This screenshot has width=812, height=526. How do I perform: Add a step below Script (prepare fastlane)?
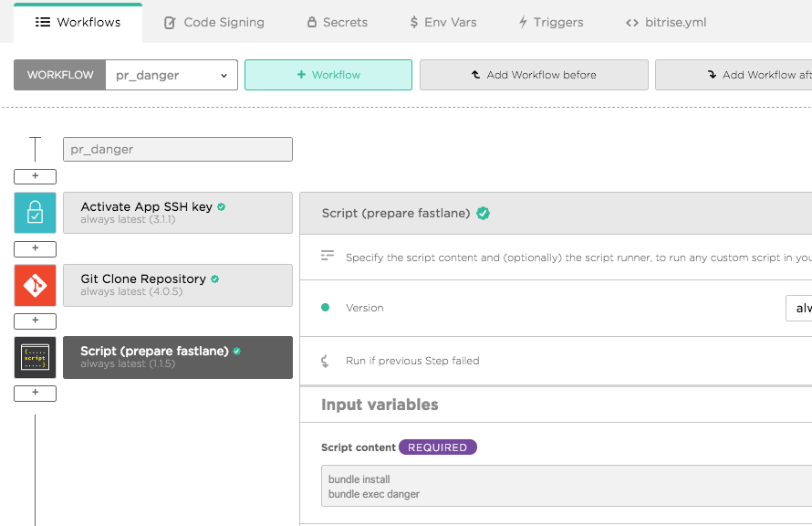pos(36,394)
